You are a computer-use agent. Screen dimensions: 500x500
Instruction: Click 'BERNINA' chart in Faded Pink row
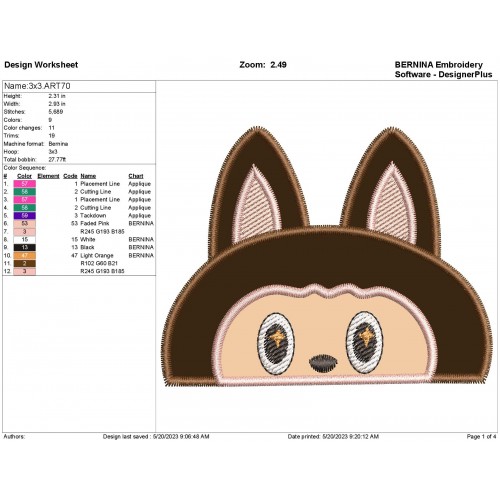141,223
